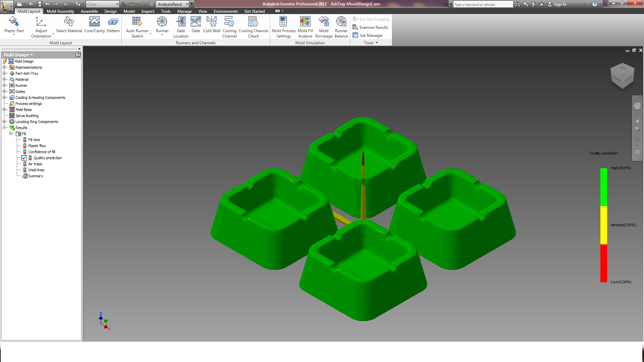Open the Mold Design browser dropdown

click(18, 55)
